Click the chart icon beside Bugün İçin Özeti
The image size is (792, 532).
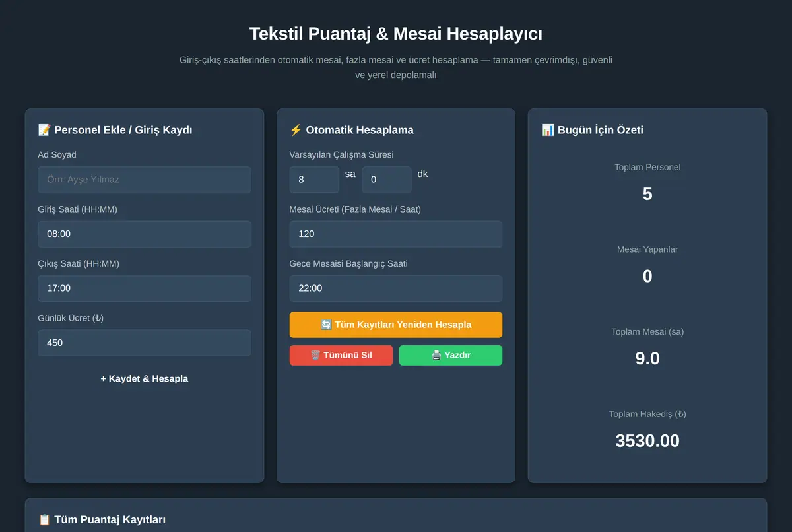548,130
